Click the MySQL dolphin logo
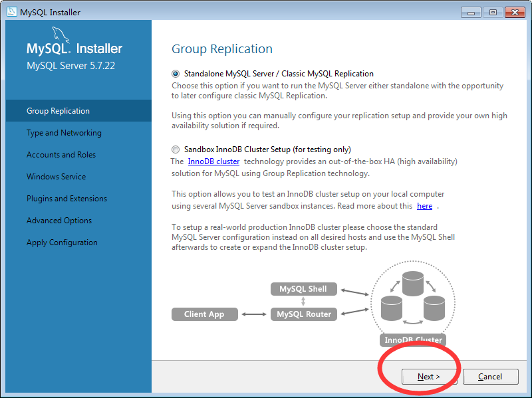This screenshot has height=398, width=532. click(60, 35)
